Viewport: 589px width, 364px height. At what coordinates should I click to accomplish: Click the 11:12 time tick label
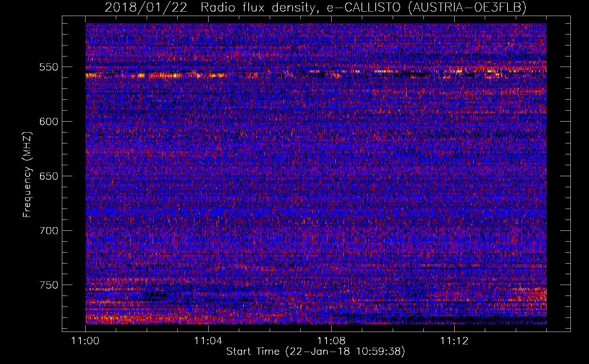point(454,341)
